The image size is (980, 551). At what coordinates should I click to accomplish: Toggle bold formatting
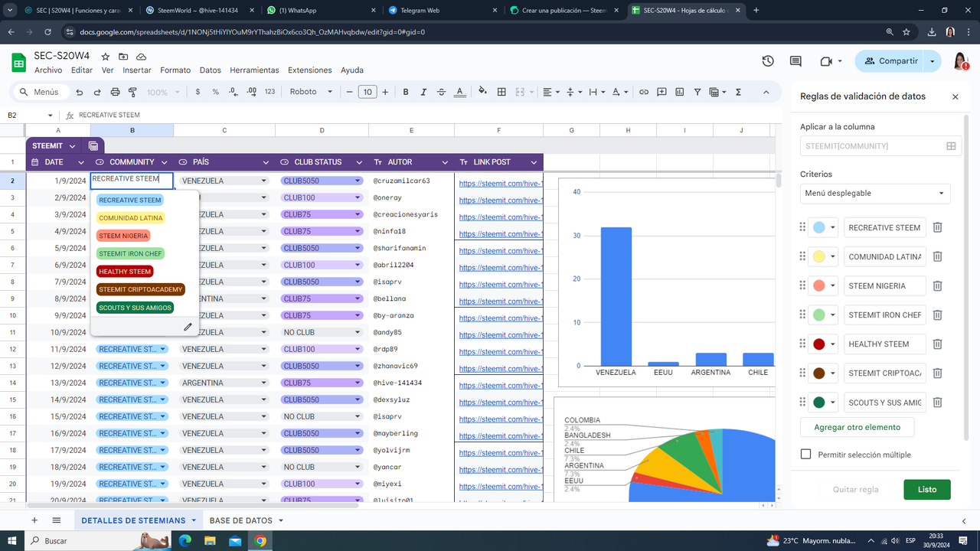[x=406, y=92]
